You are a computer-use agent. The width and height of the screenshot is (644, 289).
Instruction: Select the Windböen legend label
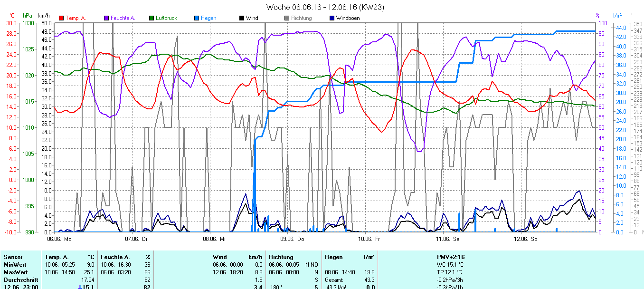click(x=348, y=18)
